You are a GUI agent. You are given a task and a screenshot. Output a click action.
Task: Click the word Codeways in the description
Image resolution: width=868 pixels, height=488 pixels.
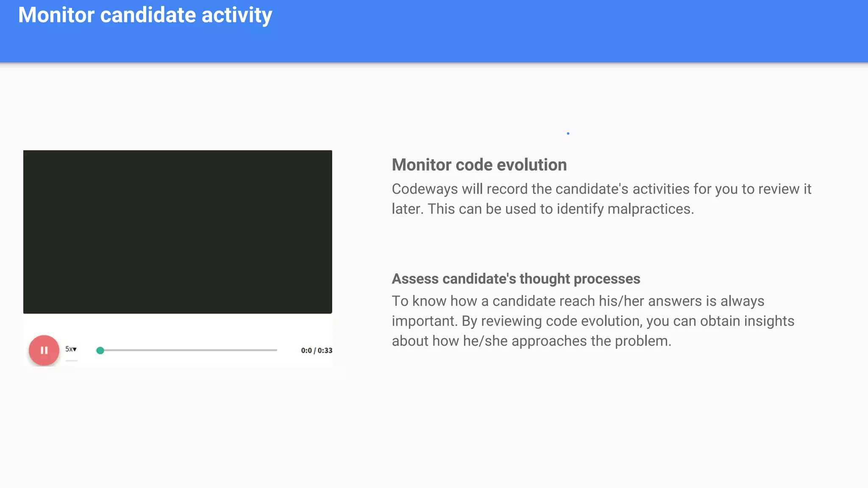click(425, 189)
